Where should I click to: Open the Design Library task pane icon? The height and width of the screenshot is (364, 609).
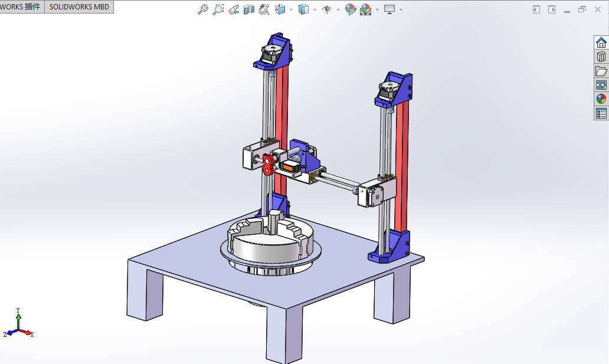601,57
